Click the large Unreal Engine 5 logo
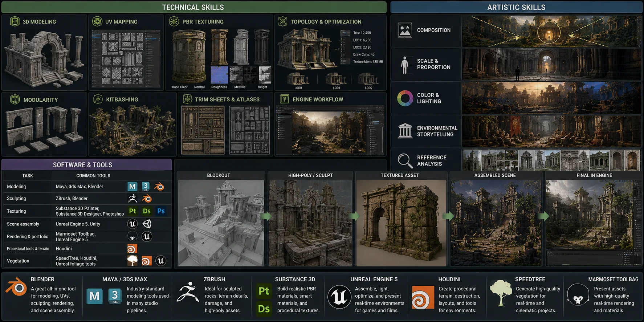 tap(339, 297)
